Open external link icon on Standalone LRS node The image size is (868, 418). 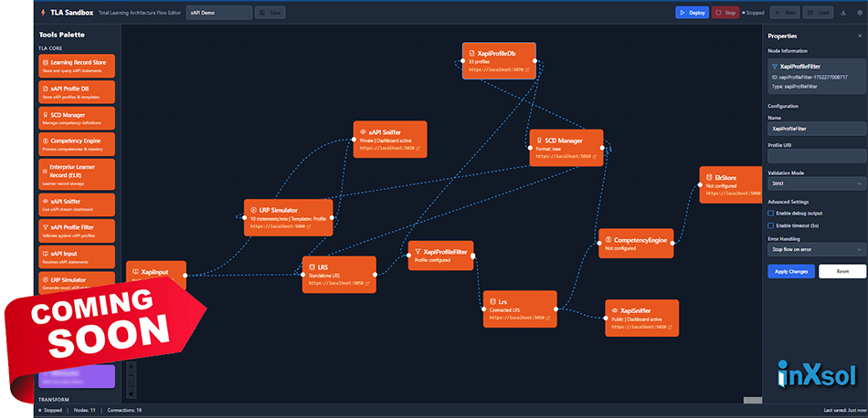click(x=367, y=283)
